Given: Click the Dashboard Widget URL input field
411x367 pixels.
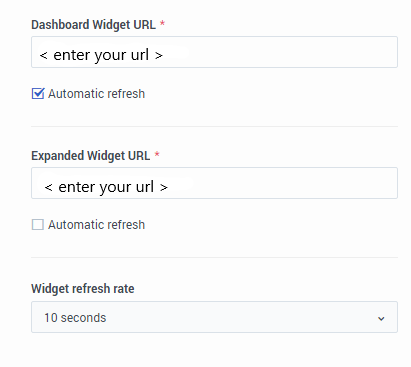Looking at the screenshot, I should pos(214,52).
